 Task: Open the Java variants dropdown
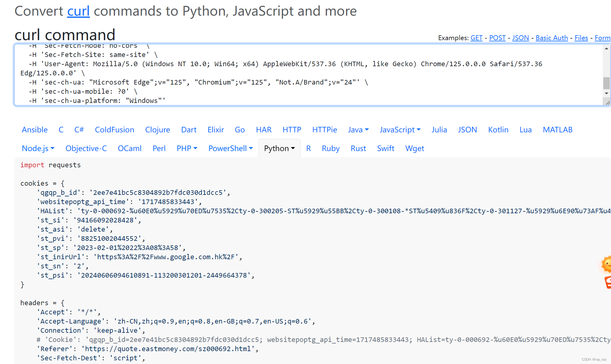[358, 130]
